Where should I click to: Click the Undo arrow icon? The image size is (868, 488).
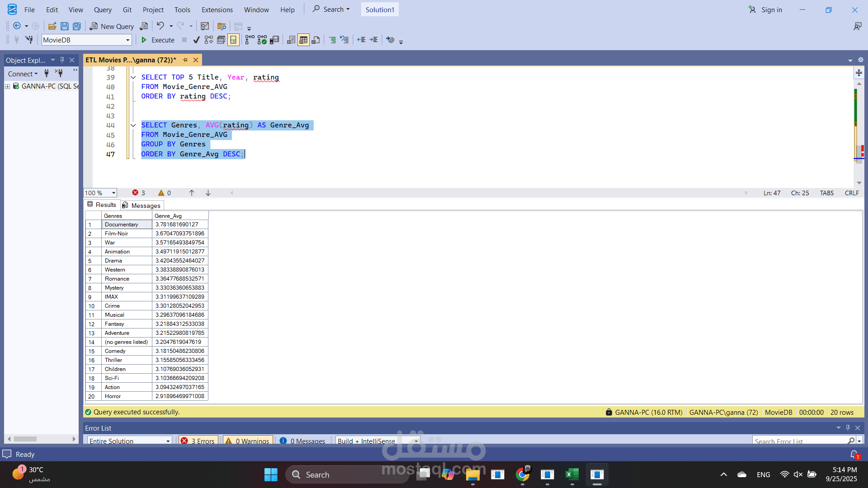[160, 26]
